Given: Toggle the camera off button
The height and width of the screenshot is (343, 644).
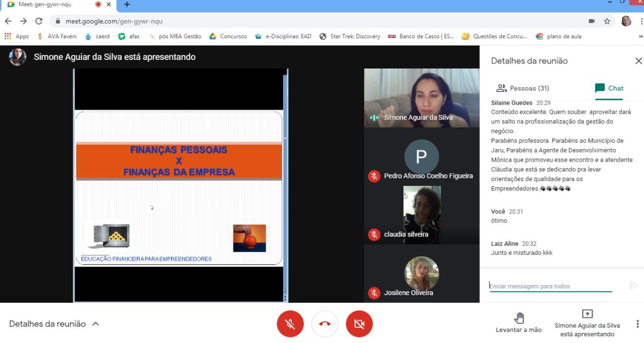Looking at the screenshot, I should pos(359,324).
